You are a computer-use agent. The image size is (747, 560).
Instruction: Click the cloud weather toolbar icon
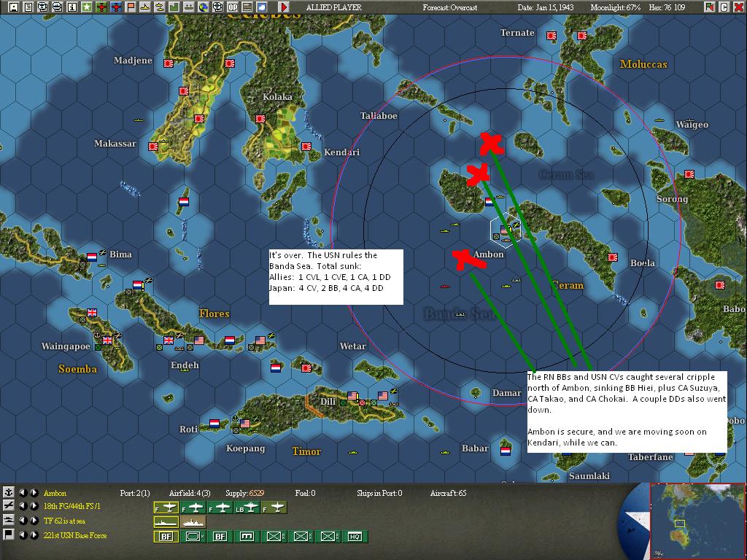pos(262,7)
